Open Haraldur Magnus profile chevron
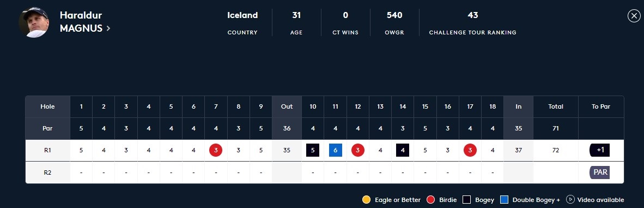 coord(108,28)
